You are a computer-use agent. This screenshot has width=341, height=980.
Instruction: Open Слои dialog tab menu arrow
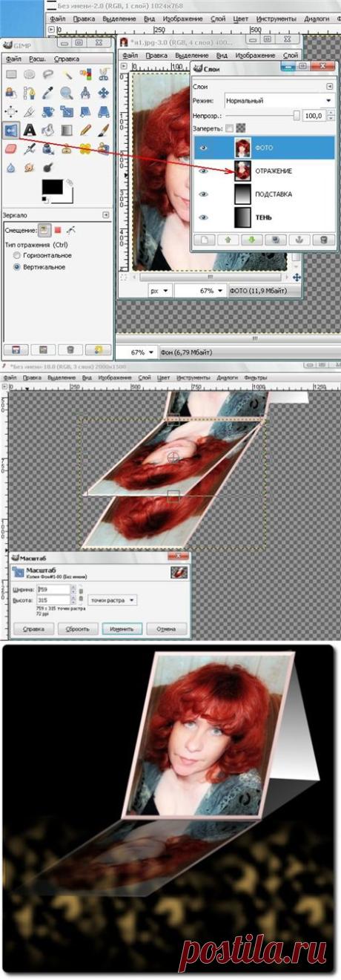point(330,87)
